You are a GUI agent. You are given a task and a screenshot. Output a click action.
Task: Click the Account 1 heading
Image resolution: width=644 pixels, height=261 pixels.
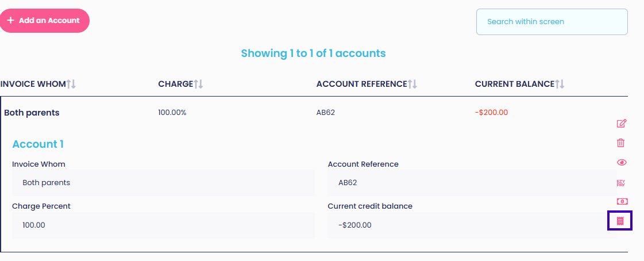38,144
